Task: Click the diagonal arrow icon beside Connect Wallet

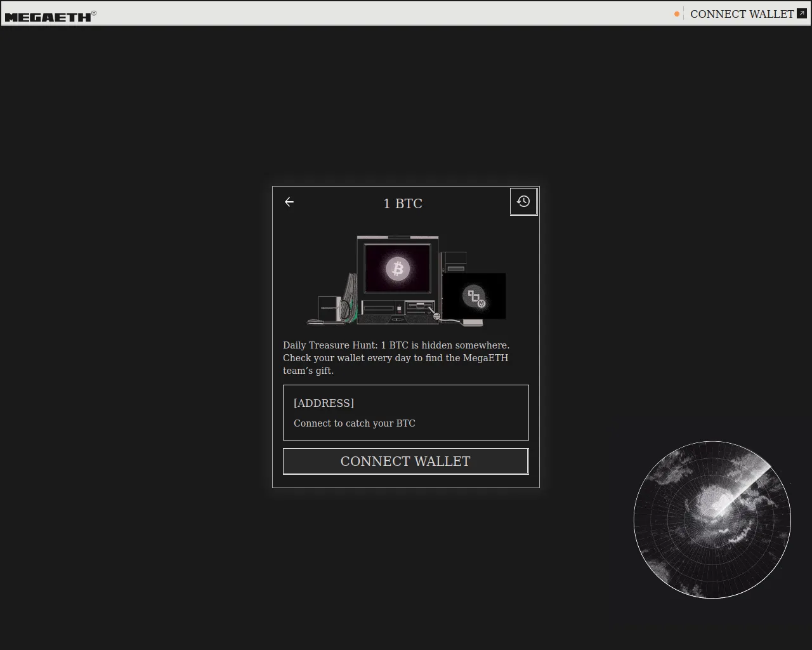Action: click(x=802, y=13)
